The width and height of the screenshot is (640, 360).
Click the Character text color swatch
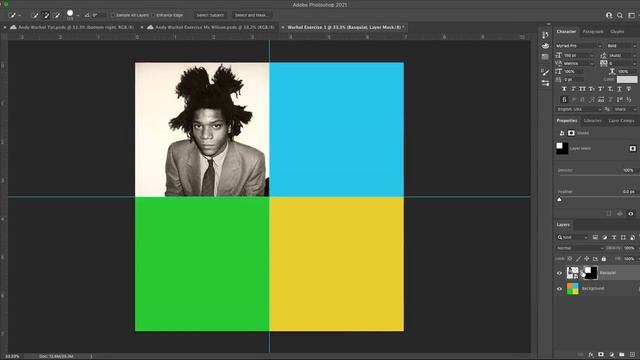click(627, 80)
